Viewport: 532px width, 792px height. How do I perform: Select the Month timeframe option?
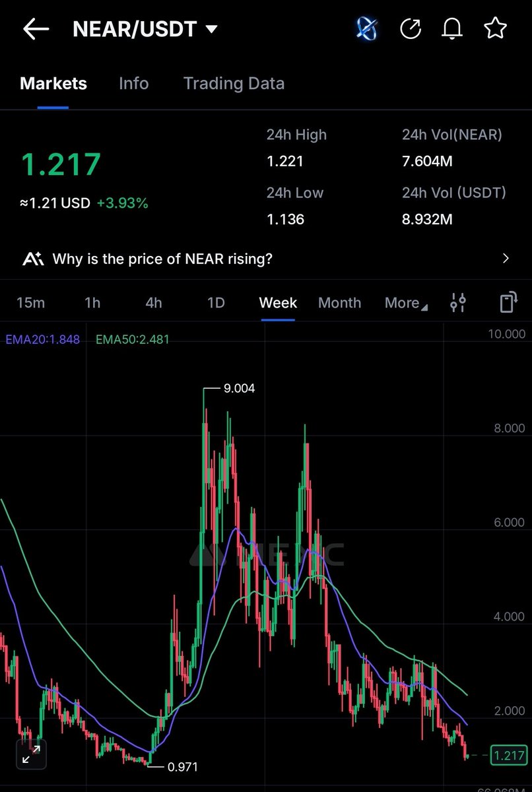pyautogui.click(x=339, y=302)
